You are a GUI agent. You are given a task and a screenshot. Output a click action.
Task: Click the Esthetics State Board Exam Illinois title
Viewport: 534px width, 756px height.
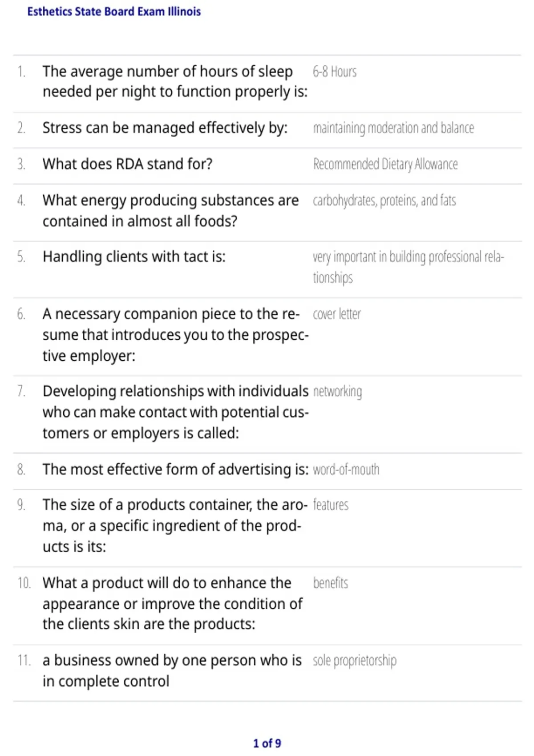click(114, 12)
